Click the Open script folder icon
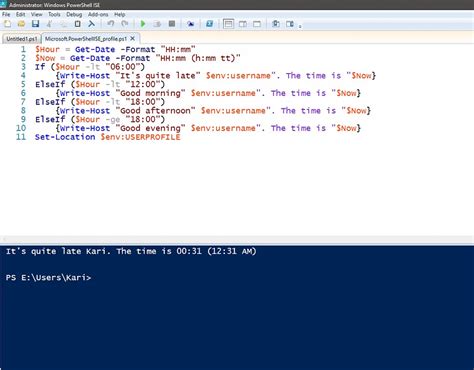The height and width of the screenshot is (370, 474). (21, 24)
